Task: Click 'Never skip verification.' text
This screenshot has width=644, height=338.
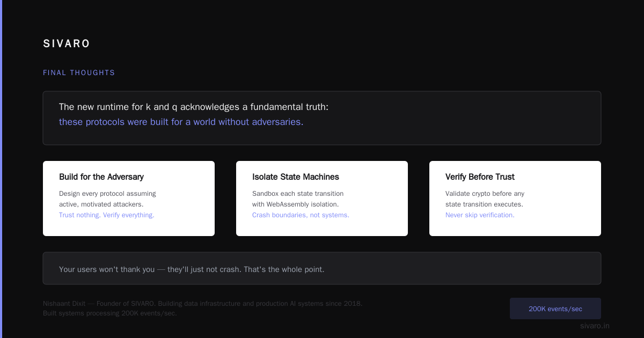Action: [x=480, y=215]
